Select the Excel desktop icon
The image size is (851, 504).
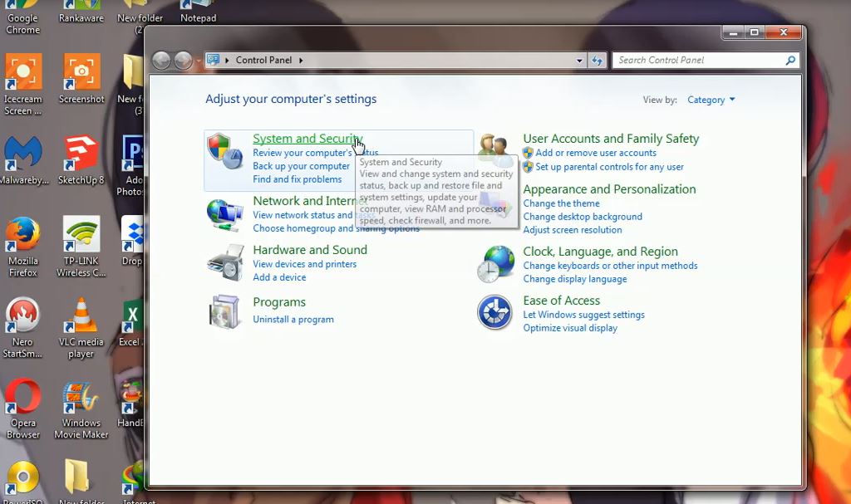click(x=131, y=323)
